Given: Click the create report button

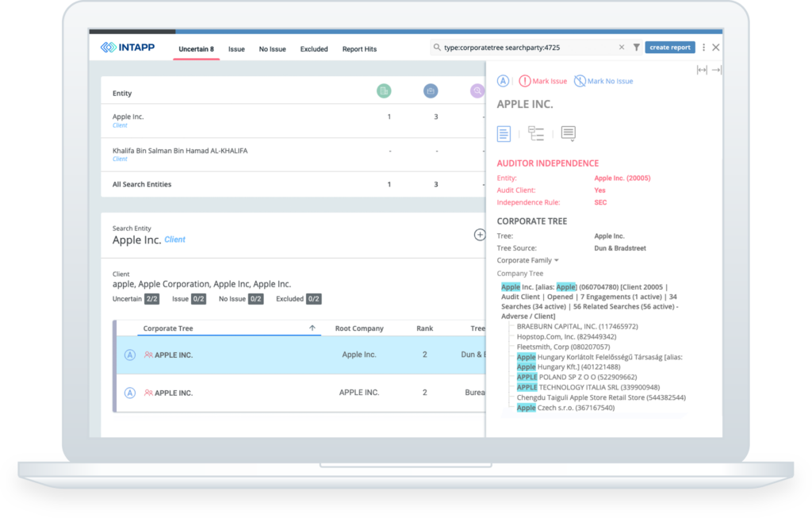Looking at the screenshot, I should pyautogui.click(x=670, y=47).
